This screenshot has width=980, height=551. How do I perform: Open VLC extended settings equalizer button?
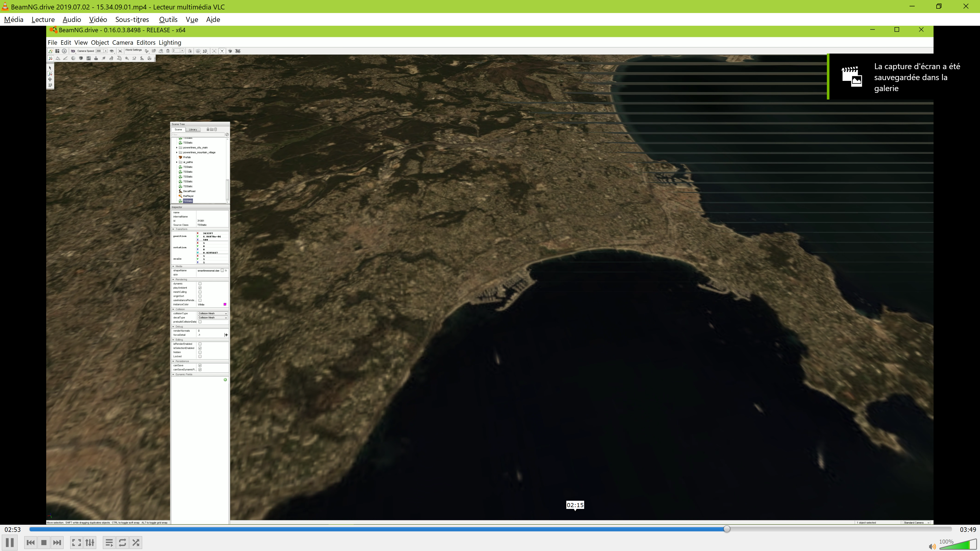point(90,543)
